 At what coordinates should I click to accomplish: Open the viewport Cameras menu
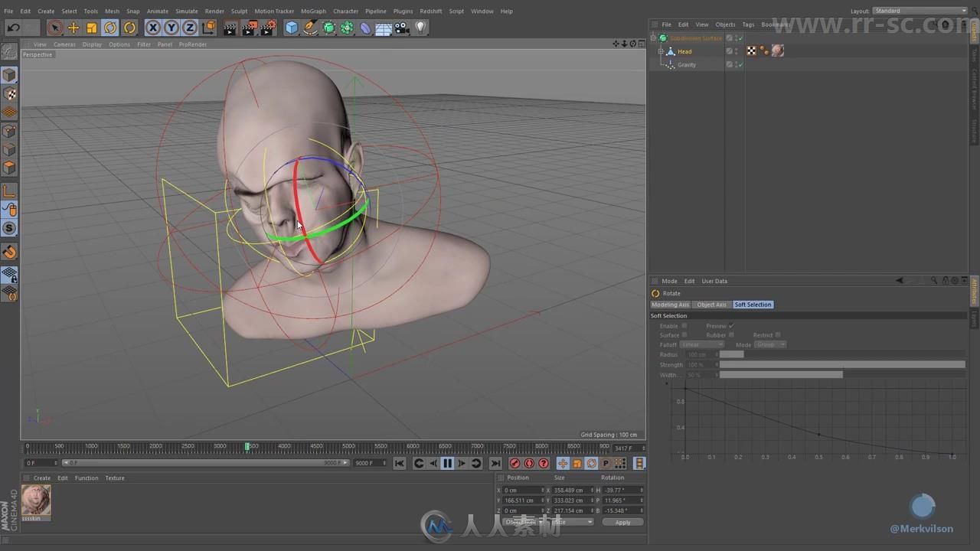tap(64, 44)
